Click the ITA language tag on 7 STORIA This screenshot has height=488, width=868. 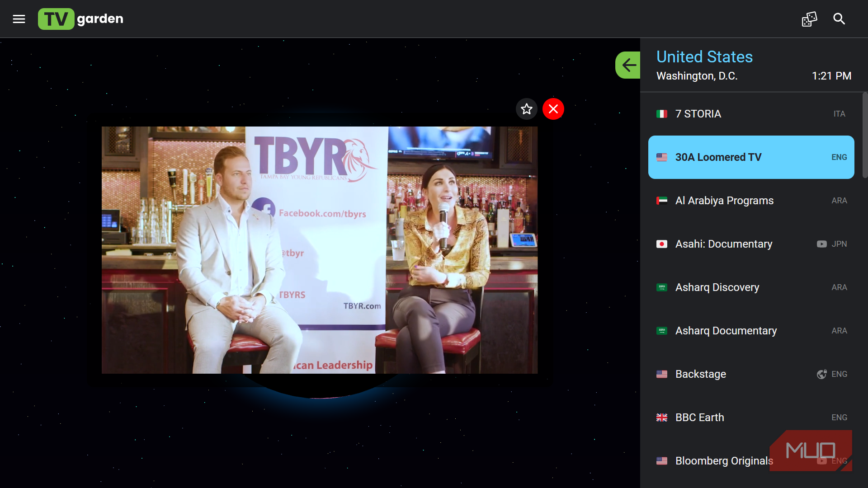pos(839,114)
